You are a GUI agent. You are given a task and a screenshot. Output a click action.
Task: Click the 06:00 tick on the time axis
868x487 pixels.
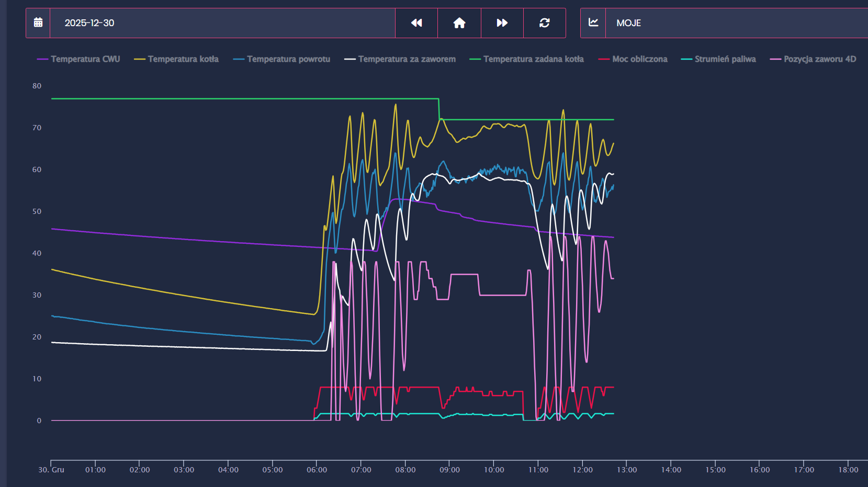coord(317,470)
